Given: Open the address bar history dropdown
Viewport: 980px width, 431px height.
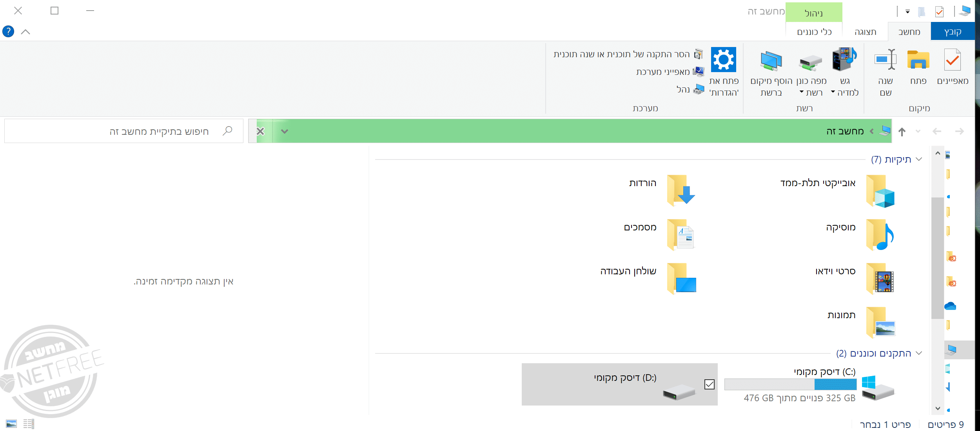Looking at the screenshot, I should point(285,131).
